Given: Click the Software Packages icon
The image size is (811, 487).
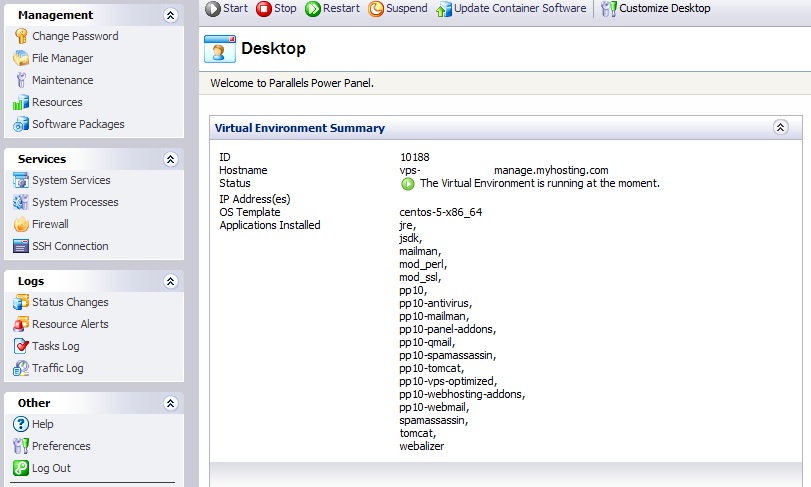Looking at the screenshot, I should [x=21, y=124].
